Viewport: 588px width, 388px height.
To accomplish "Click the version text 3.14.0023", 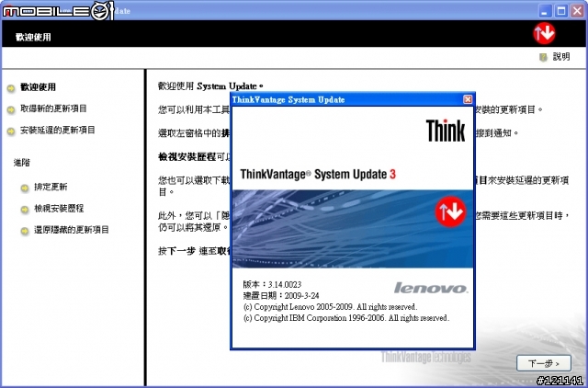I will pyautogui.click(x=285, y=284).
